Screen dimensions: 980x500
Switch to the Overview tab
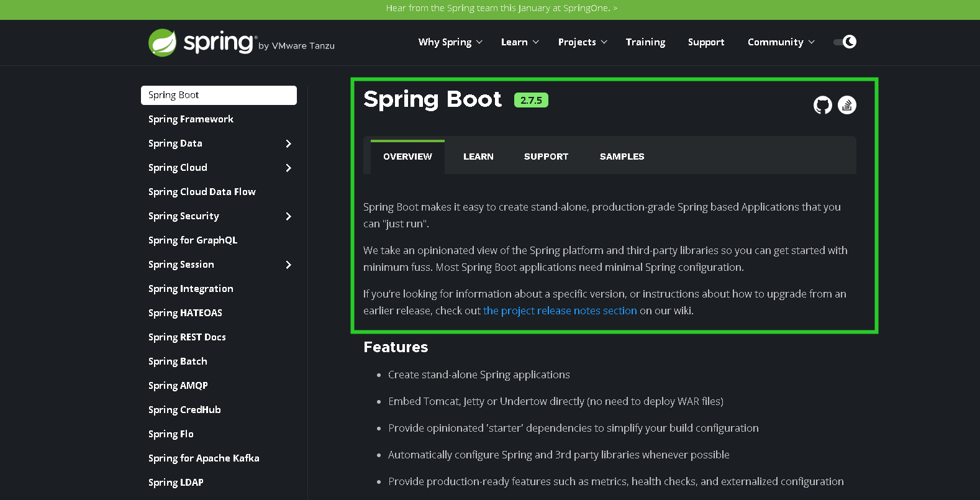pyautogui.click(x=407, y=157)
